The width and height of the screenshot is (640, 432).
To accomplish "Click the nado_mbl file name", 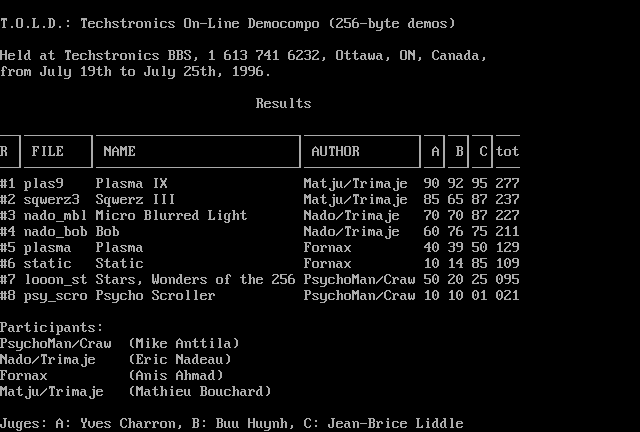I will click(x=55, y=216).
